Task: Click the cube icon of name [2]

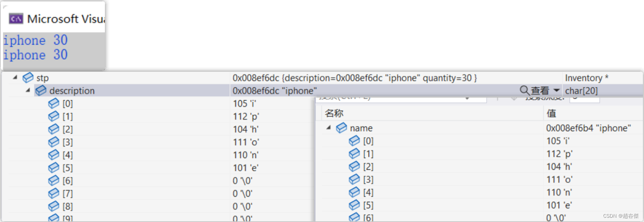Action: (354, 166)
